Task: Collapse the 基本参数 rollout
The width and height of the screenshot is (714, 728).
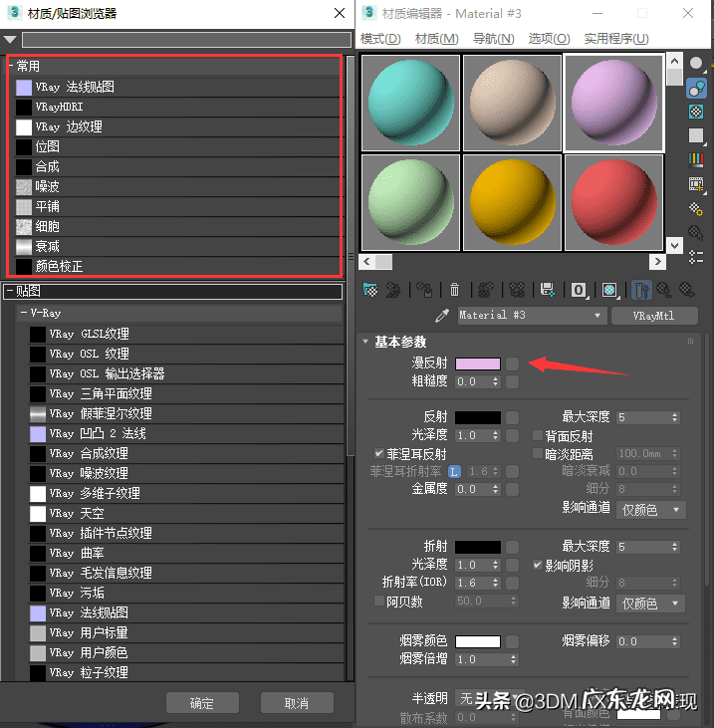Action: 366,342
